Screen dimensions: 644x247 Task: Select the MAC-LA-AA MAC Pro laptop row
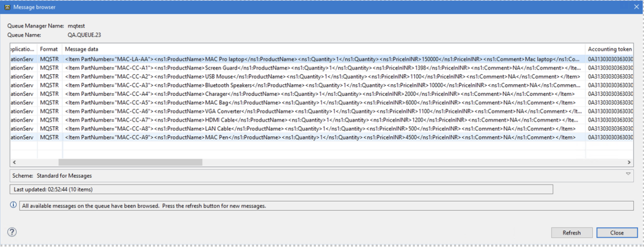(x=322, y=59)
